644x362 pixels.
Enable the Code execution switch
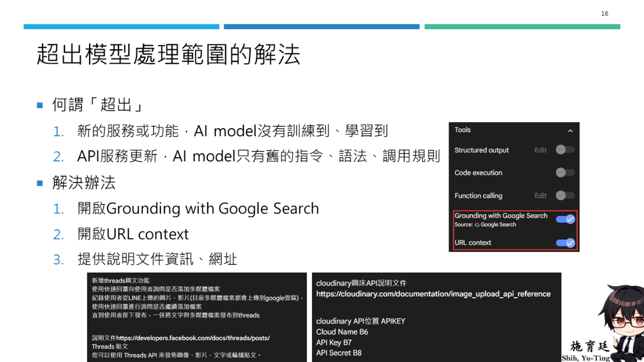(565, 173)
